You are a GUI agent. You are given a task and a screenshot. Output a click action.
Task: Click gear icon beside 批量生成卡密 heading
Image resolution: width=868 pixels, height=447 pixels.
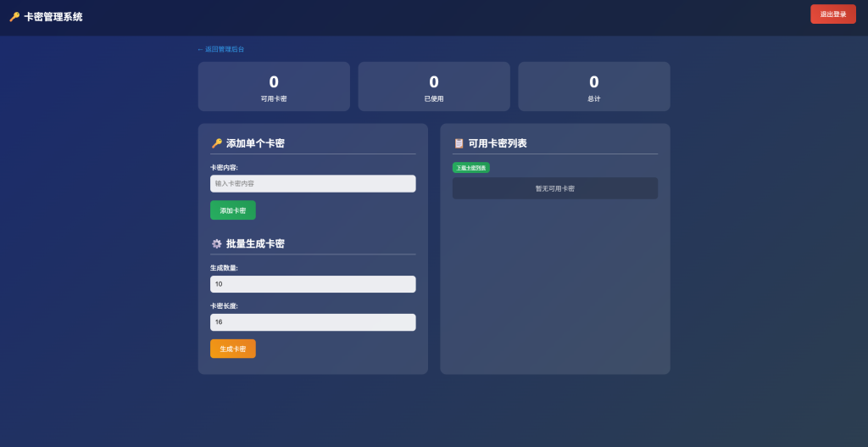point(216,243)
